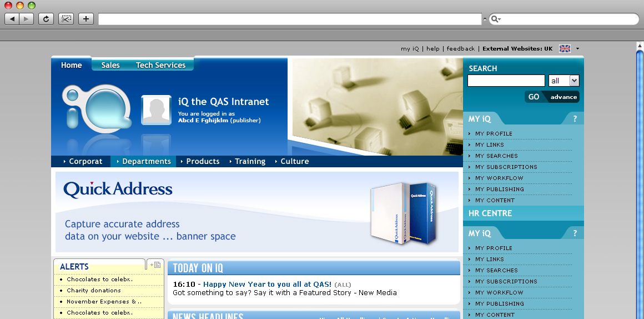This screenshot has height=319, width=644.
Task: Switch to the Tech Services tab
Action: pos(160,65)
